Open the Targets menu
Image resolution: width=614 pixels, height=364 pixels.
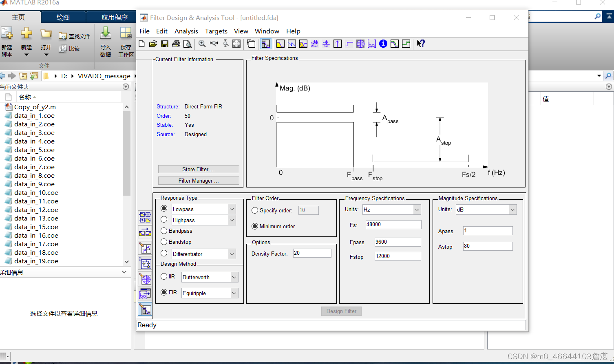click(x=216, y=31)
